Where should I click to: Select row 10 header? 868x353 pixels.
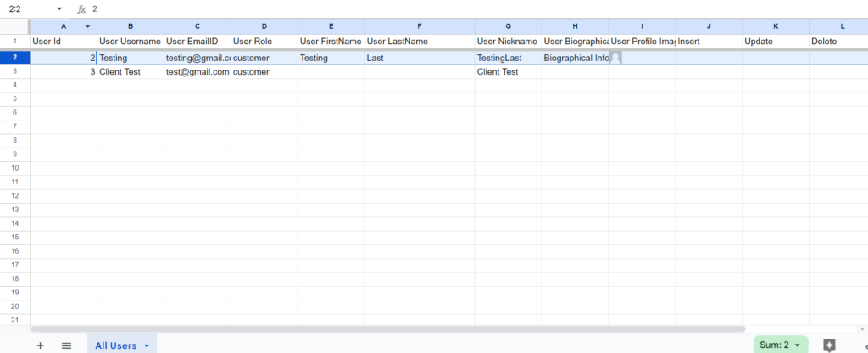click(x=15, y=168)
